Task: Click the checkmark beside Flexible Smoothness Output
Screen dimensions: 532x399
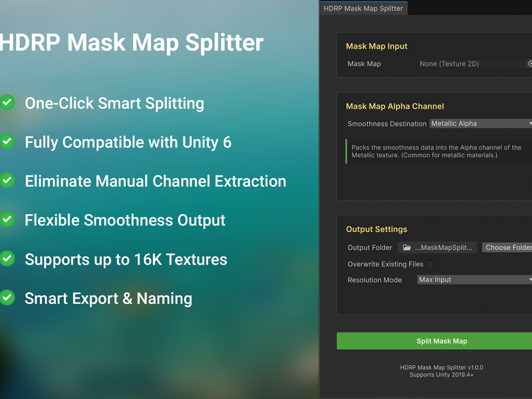Action: click(x=7, y=219)
